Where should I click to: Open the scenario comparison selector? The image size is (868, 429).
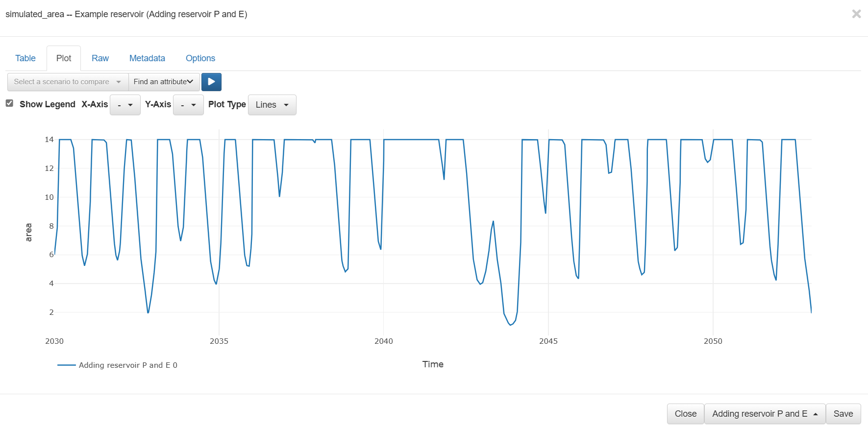tap(68, 82)
